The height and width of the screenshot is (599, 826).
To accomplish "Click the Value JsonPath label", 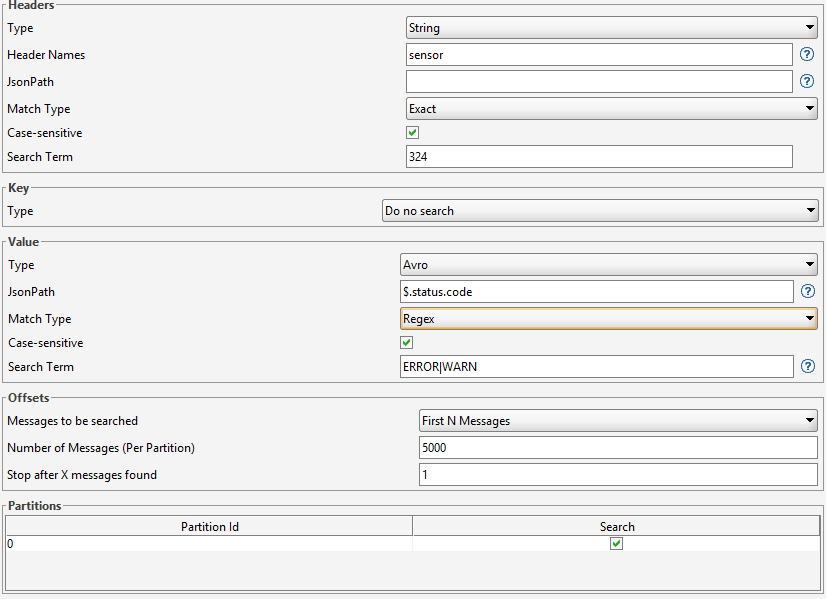I will [x=31, y=292].
